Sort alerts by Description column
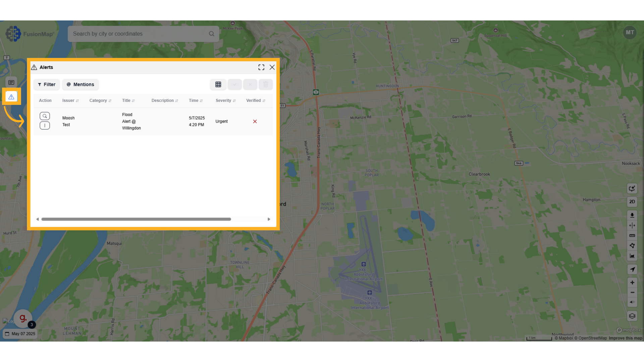Viewport: 644px width, 362px height. coord(165,101)
